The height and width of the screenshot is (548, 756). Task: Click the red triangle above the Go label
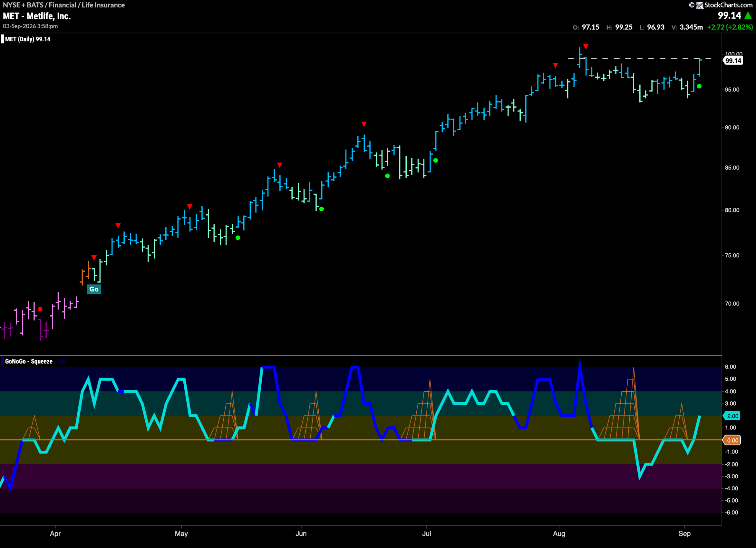tap(94, 258)
